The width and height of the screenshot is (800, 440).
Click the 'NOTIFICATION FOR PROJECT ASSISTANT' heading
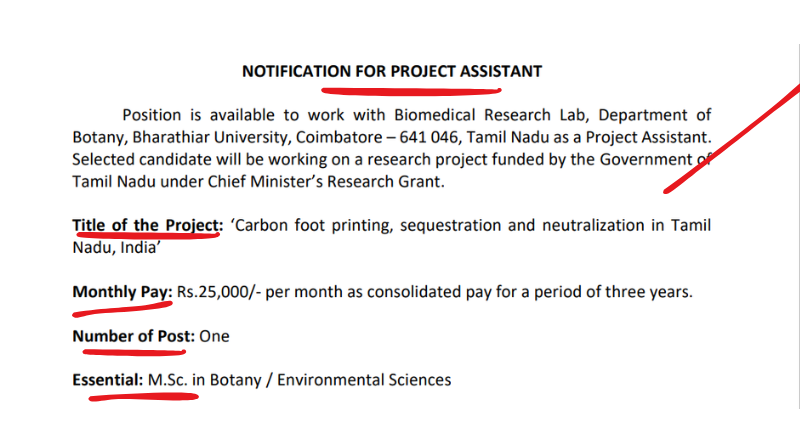pyautogui.click(x=392, y=72)
